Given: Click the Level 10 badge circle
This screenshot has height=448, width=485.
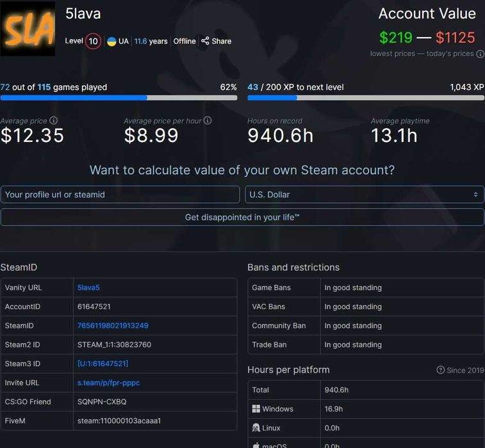Looking at the screenshot, I should click(x=93, y=41).
